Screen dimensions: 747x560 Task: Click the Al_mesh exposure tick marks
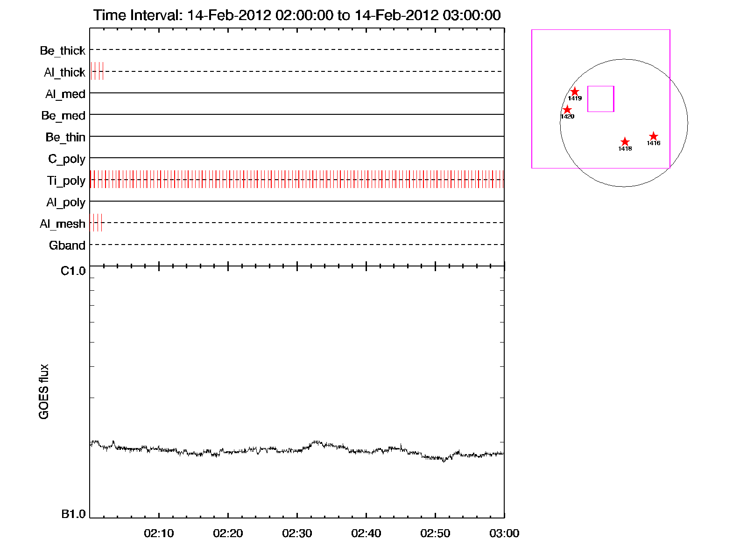tap(96, 223)
